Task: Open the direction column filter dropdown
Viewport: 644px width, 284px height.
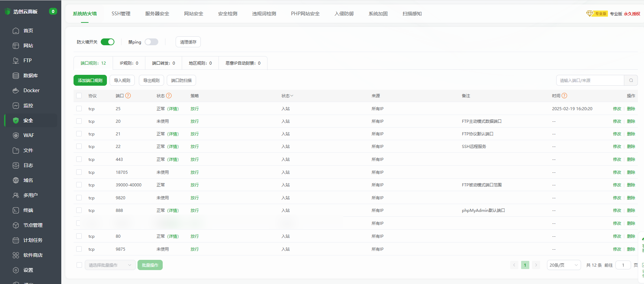Action: coord(287,96)
